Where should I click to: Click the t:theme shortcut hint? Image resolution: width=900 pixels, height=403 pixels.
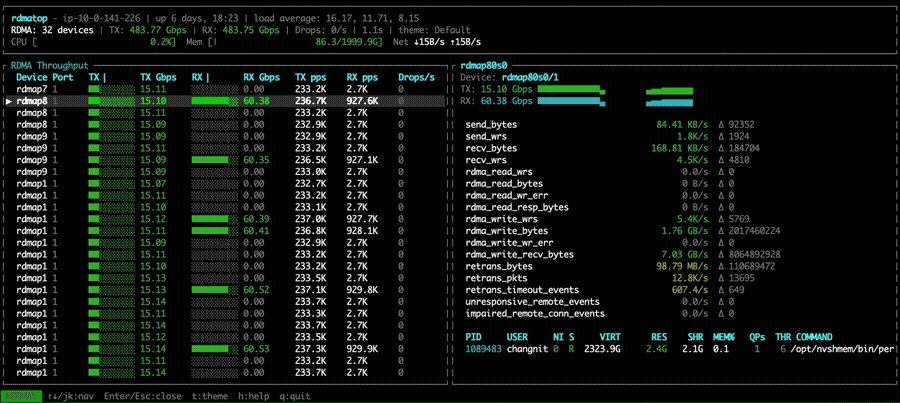(210, 396)
